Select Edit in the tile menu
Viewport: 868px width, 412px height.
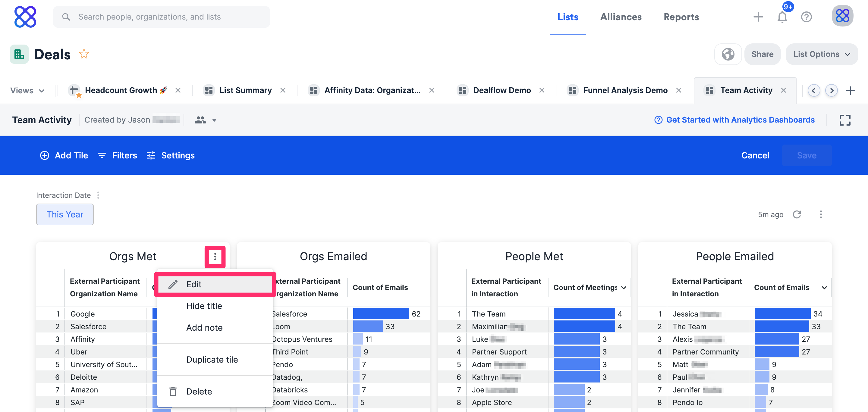194,284
